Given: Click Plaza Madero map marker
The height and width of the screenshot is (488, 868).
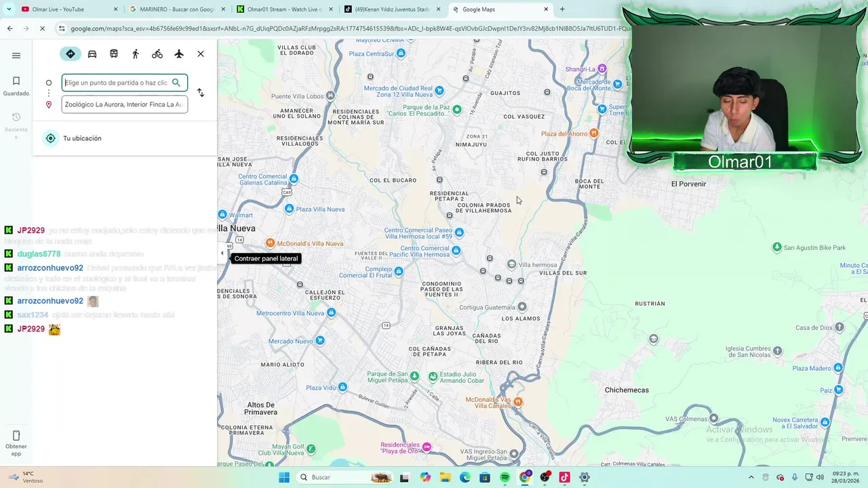Looking at the screenshot, I should click(x=839, y=368).
